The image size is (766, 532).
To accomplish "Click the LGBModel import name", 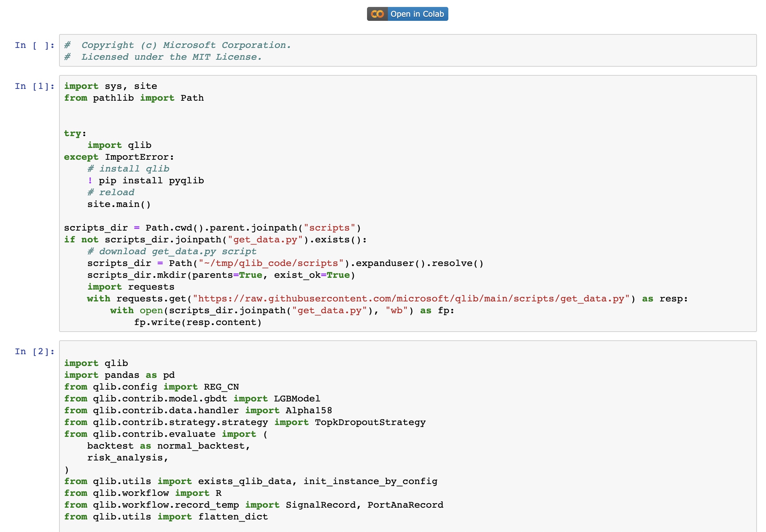I will [x=297, y=399].
